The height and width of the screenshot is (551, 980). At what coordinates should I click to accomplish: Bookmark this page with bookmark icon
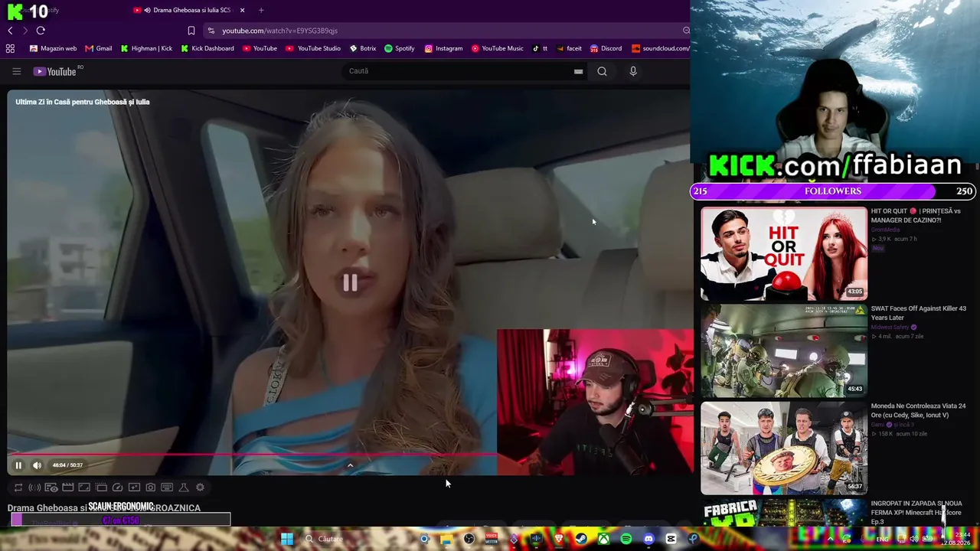coord(191,31)
